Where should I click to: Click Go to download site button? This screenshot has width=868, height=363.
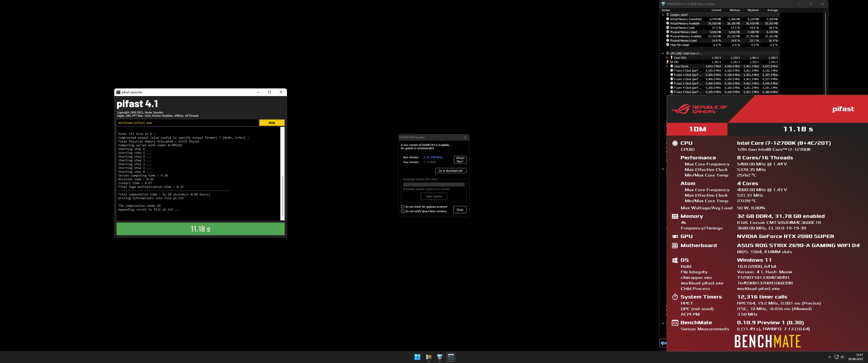pyautogui.click(x=450, y=171)
